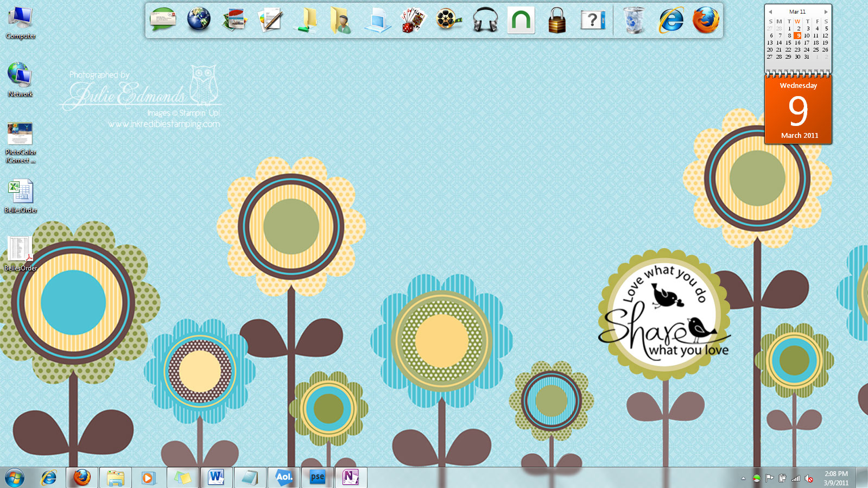Go to previous month in calendar gadget
868x488 pixels.
770,12
